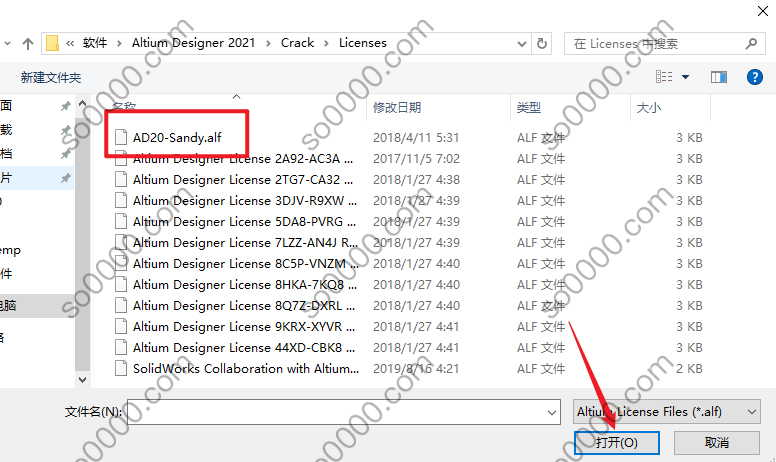Click the 打开(O) open button
Screen dimensions: 776x462
tap(617, 442)
